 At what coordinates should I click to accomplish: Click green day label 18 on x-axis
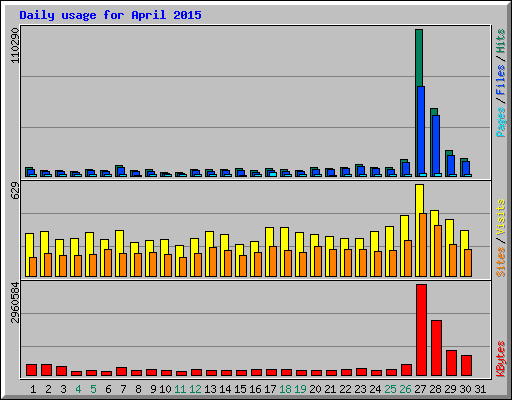click(x=285, y=389)
